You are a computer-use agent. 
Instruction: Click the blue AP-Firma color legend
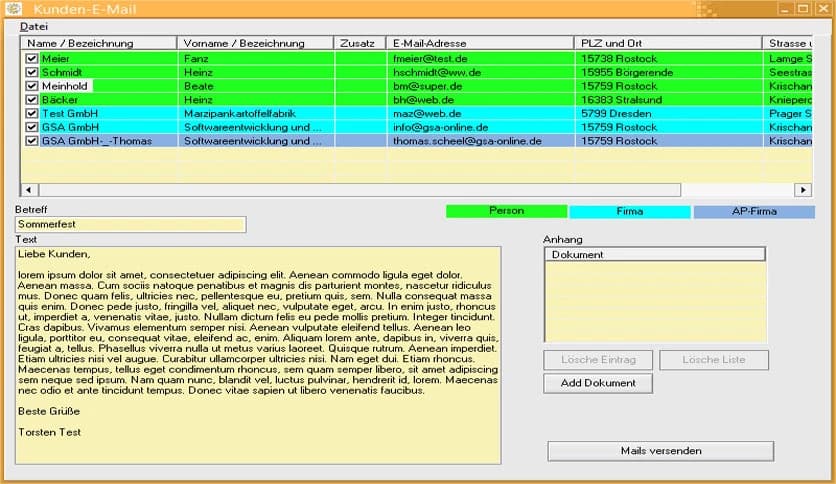[754, 211]
